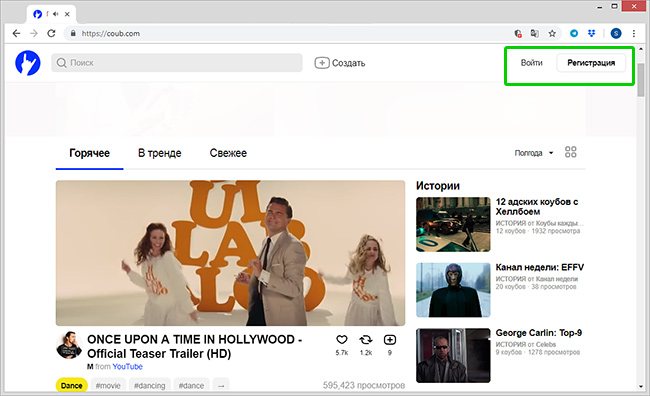Open the story titled 12 адских коубов с Хеллбоем

tap(537, 207)
